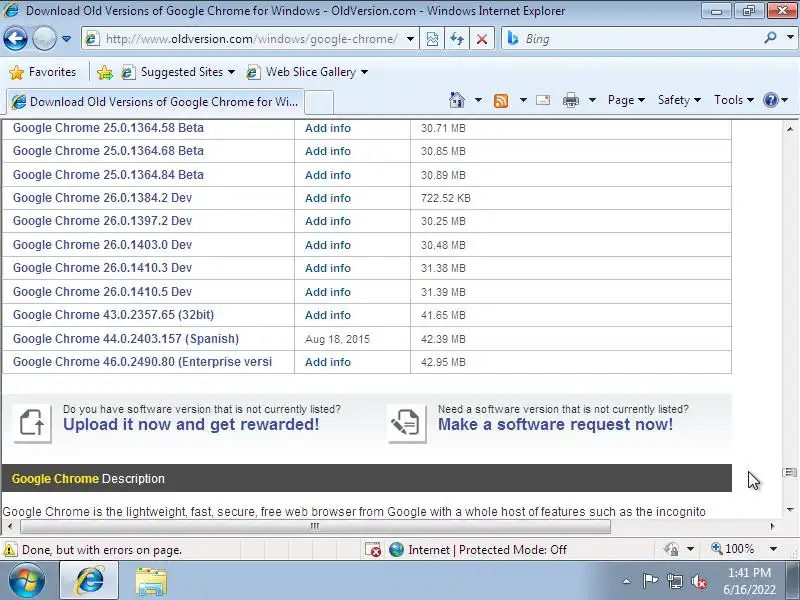This screenshot has height=600, width=800.
Task: Click the search magnifier icon
Action: coord(770,38)
